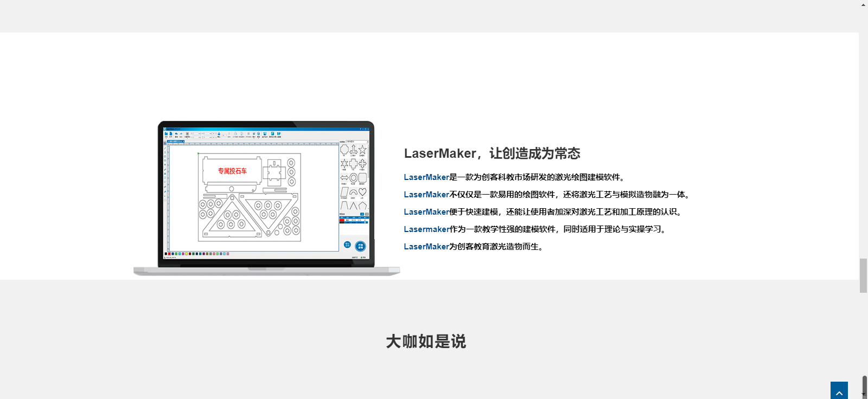Click the scrollbar up arrow
The height and width of the screenshot is (399, 868).
(x=863, y=4)
